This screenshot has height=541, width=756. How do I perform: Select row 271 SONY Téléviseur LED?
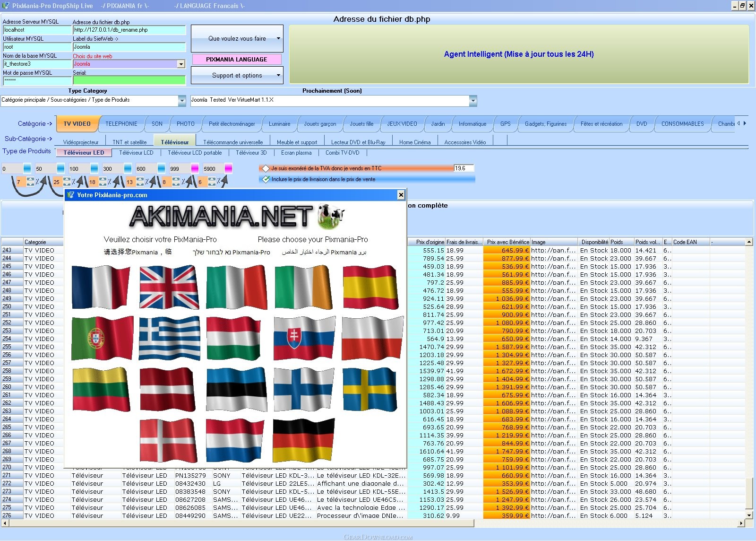(x=373, y=475)
